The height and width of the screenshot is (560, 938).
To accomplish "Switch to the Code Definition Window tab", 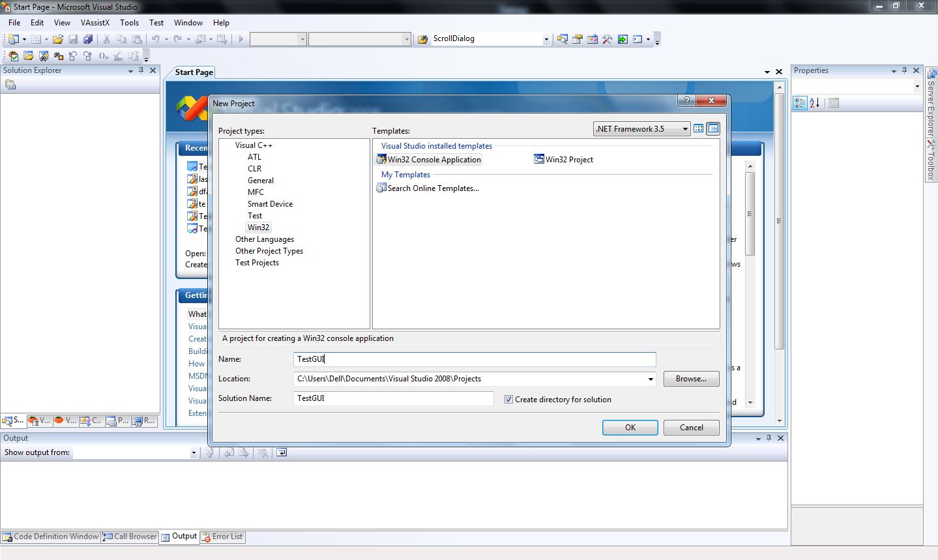I will pos(51,537).
